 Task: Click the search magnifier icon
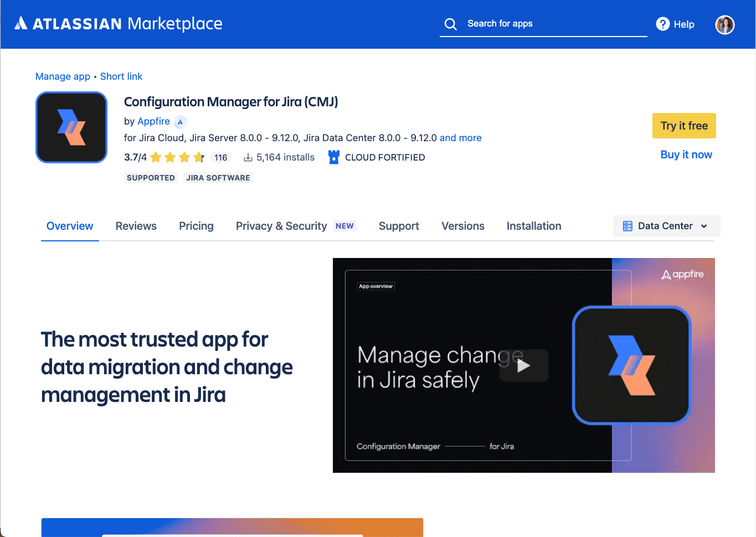coord(451,24)
